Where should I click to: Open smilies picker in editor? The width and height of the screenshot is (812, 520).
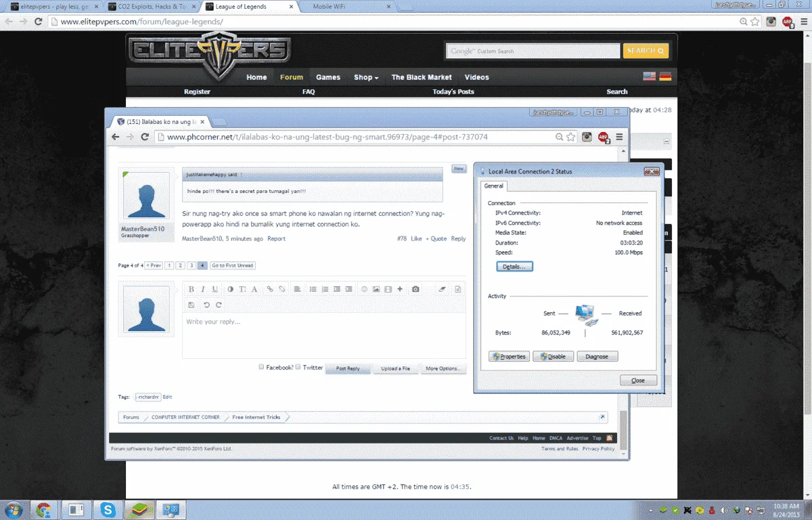coord(364,289)
